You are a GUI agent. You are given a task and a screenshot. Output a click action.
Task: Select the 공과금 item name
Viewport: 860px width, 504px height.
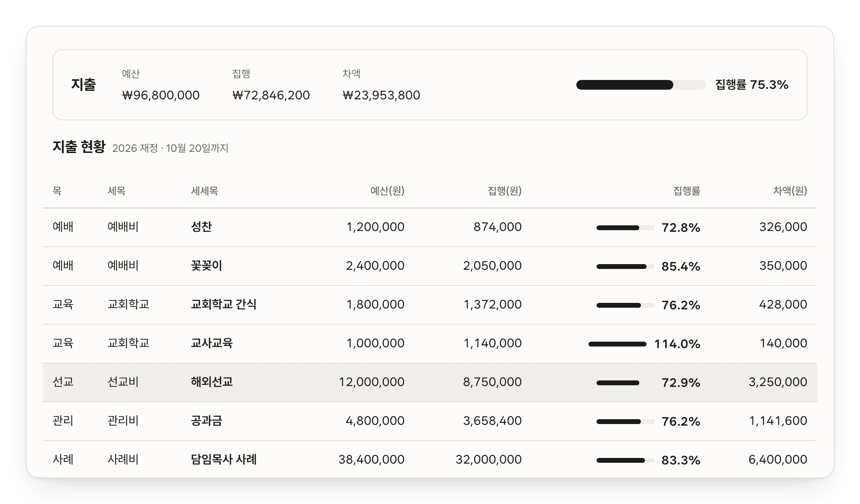(x=207, y=420)
